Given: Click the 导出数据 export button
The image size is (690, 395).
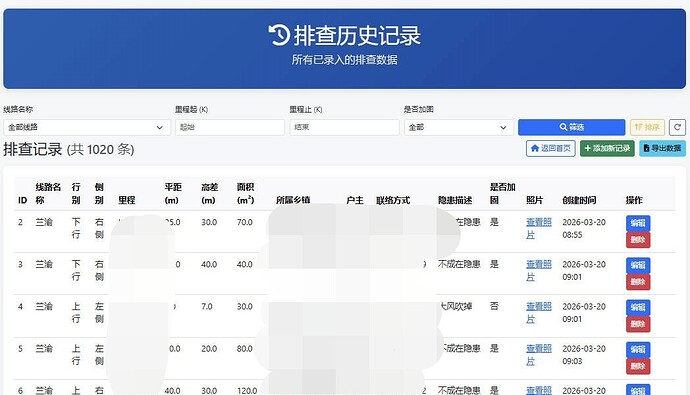Looking at the screenshot, I should point(662,148).
